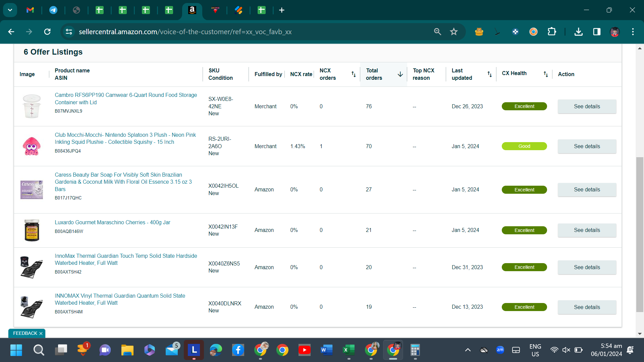See details for the Cambro container listing

(x=587, y=106)
